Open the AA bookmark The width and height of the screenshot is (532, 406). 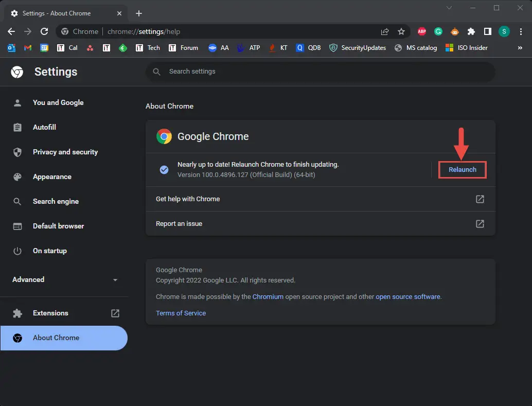[x=219, y=48]
